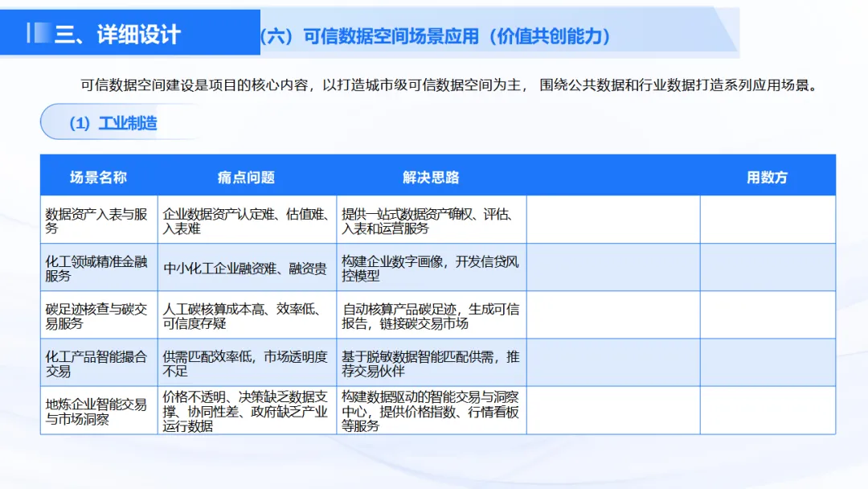Select the '化工产品智能撮合交易' cell
868x489 pixels.
pyautogui.click(x=99, y=363)
